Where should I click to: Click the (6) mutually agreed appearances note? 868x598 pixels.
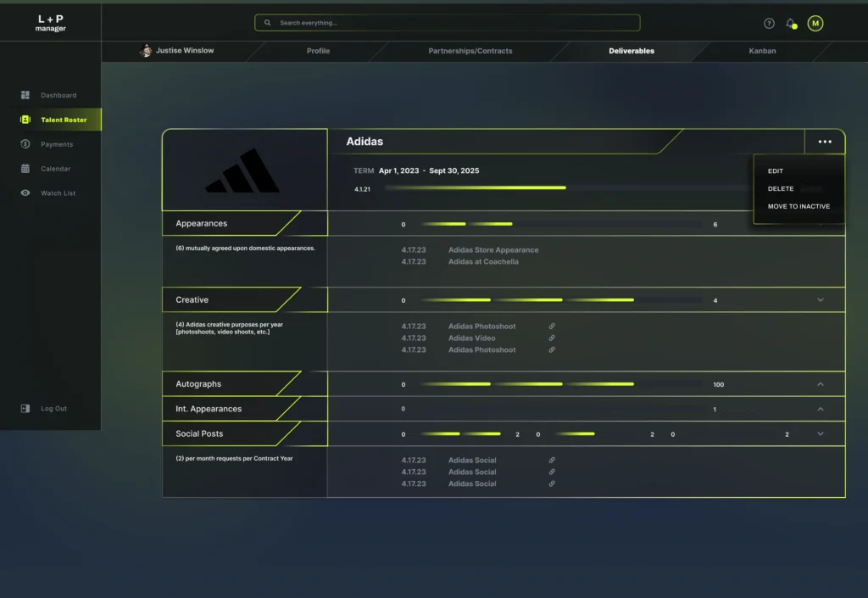245,248
